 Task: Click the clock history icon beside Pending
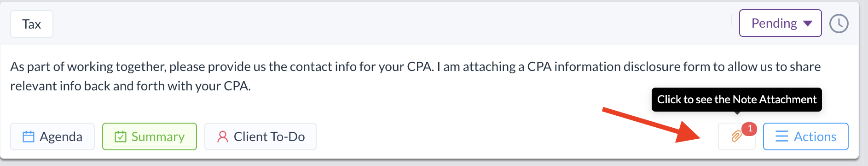pyautogui.click(x=839, y=24)
